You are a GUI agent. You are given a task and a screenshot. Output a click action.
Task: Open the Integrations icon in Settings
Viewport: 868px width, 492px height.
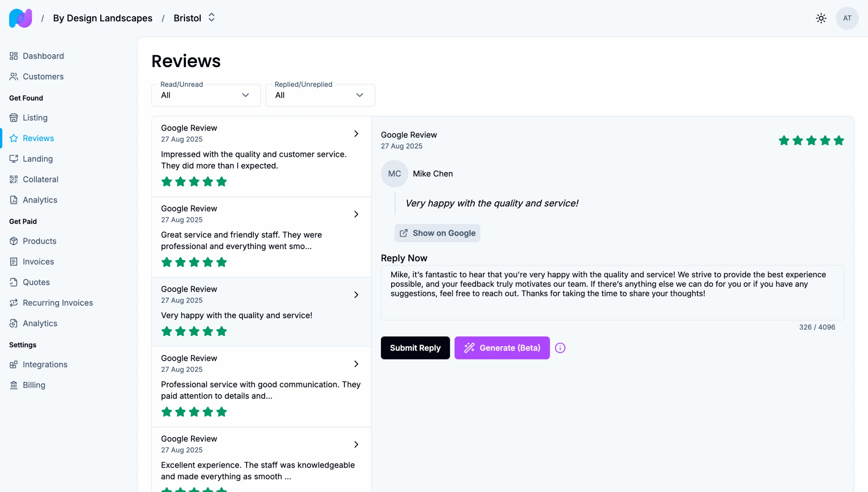(14, 364)
